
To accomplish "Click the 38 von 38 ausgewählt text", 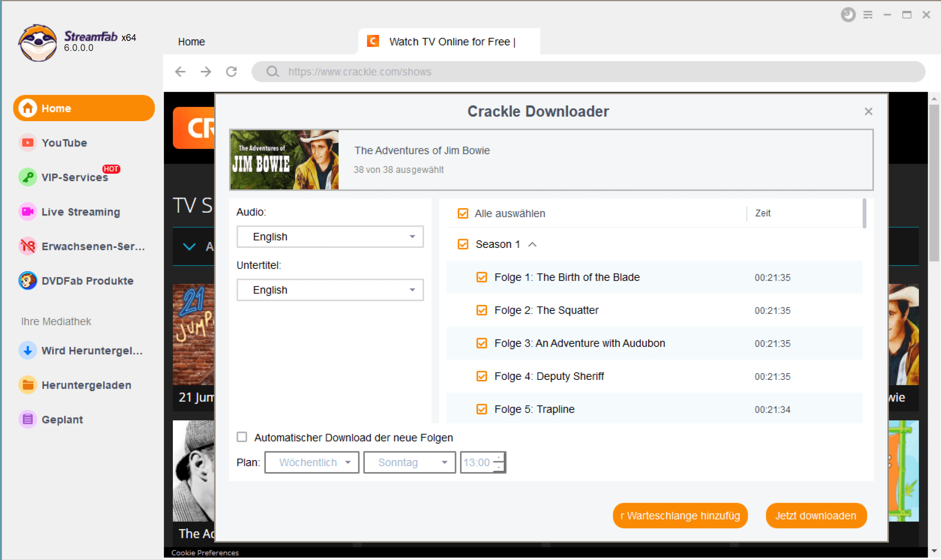I will point(398,170).
